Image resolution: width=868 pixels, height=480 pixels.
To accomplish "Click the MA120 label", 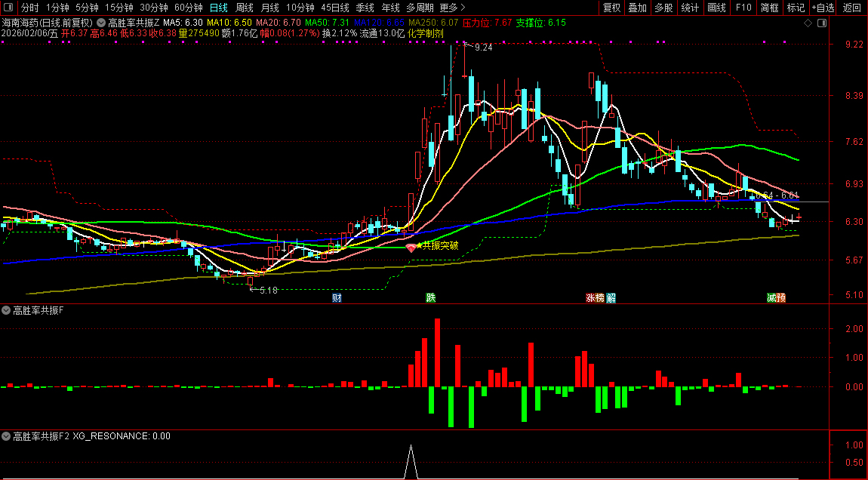I will point(379,23).
